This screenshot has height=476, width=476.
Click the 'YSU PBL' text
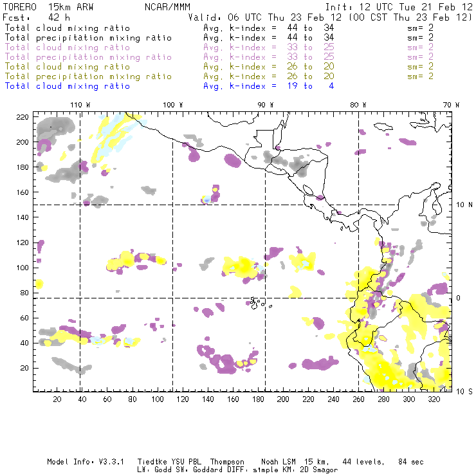tap(187, 462)
